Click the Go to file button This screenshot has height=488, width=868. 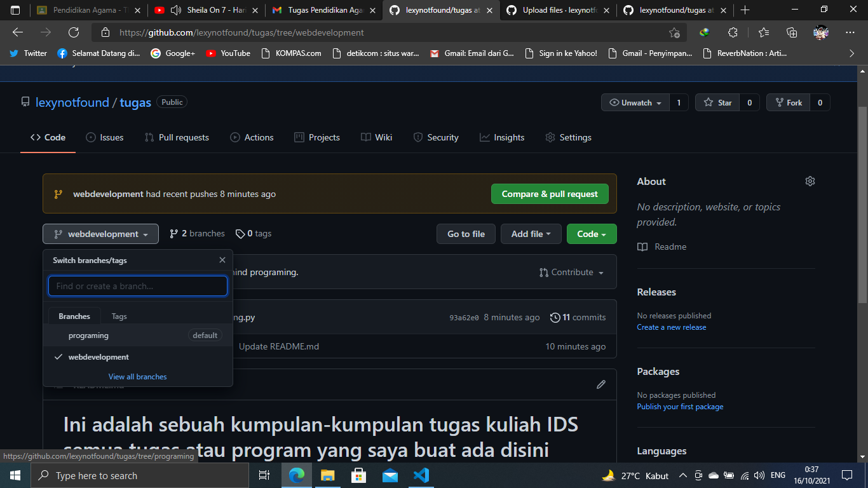tap(466, 234)
